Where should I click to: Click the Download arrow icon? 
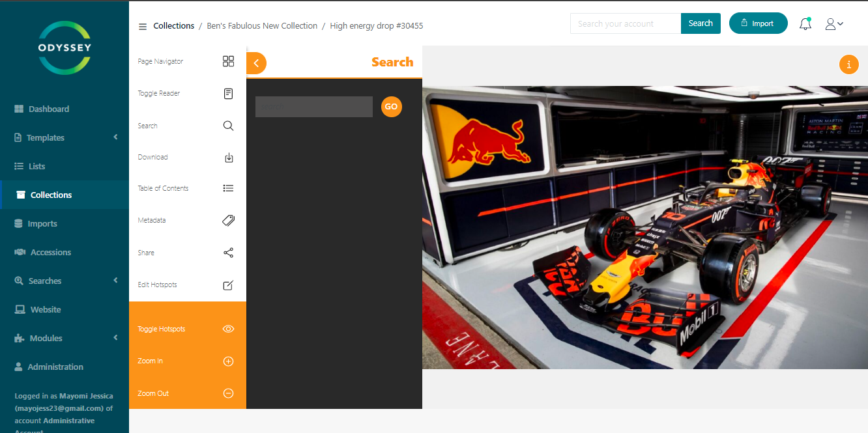[x=229, y=158]
